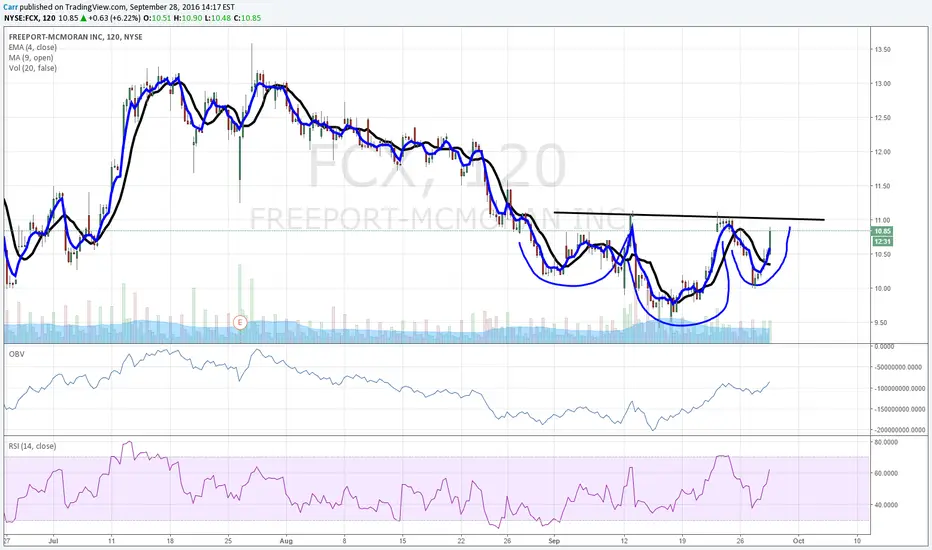Click the L:10.48 low value
The height and width of the screenshot is (550, 932).
click(x=217, y=18)
